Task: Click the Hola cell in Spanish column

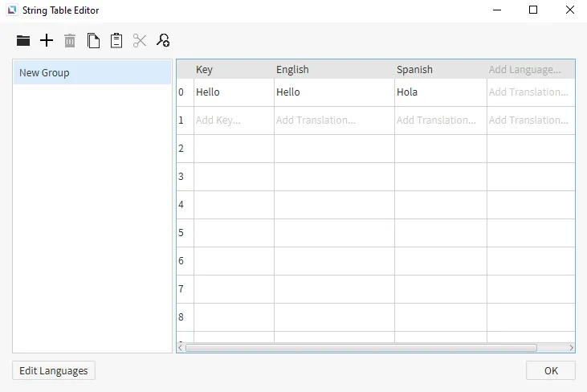Action: 440,92
